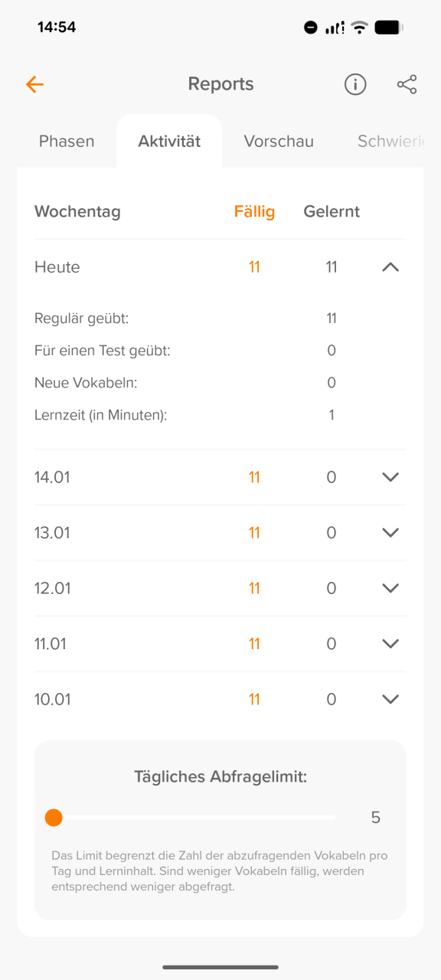This screenshot has height=980, width=441.
Task: Open the Vorschau tab
Action: [279, 141]
